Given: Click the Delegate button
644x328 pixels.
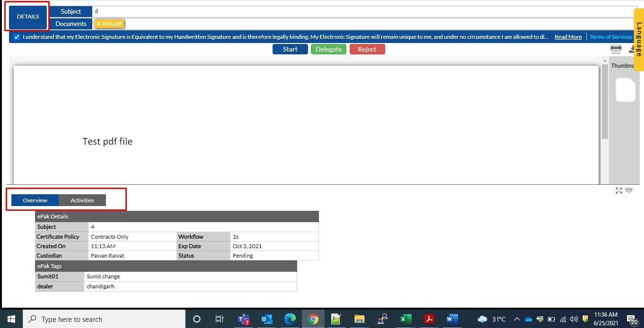Looking at the screenshot, I should [328, 49].
